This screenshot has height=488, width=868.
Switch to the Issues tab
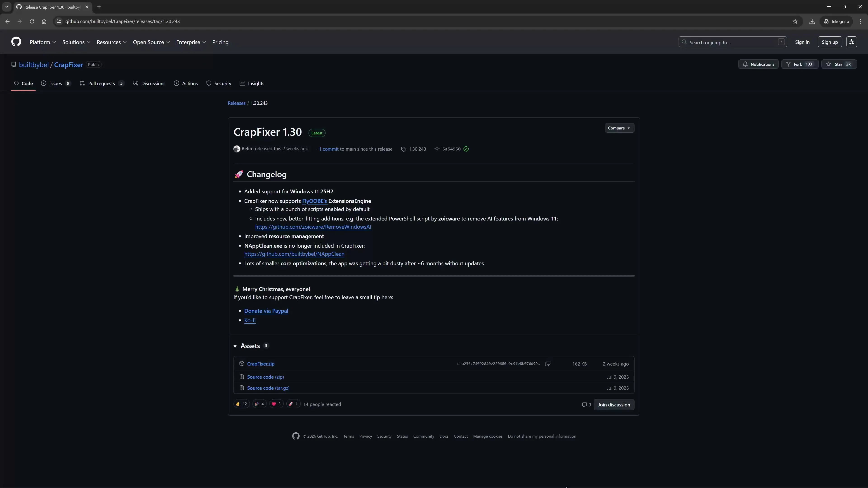click(x=55, y=84)
